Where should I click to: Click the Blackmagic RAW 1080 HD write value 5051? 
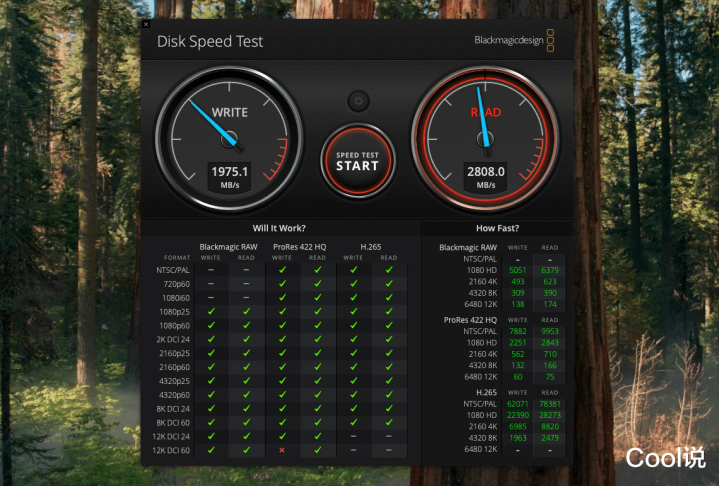click(518, 270)
